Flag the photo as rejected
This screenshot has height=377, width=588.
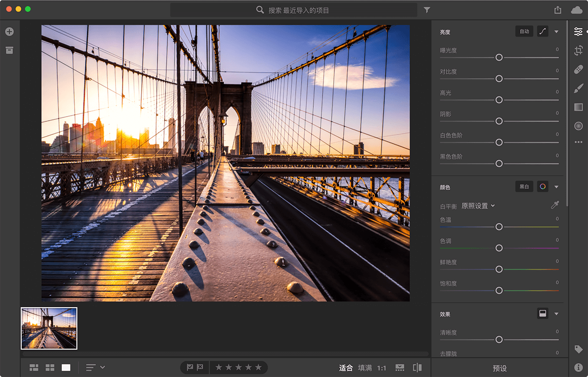click(x=200, y=367)
